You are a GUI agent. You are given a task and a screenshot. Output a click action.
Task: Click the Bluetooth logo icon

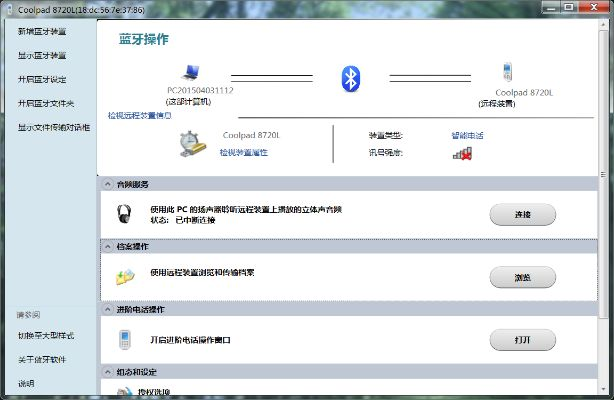tap(350, 79)
